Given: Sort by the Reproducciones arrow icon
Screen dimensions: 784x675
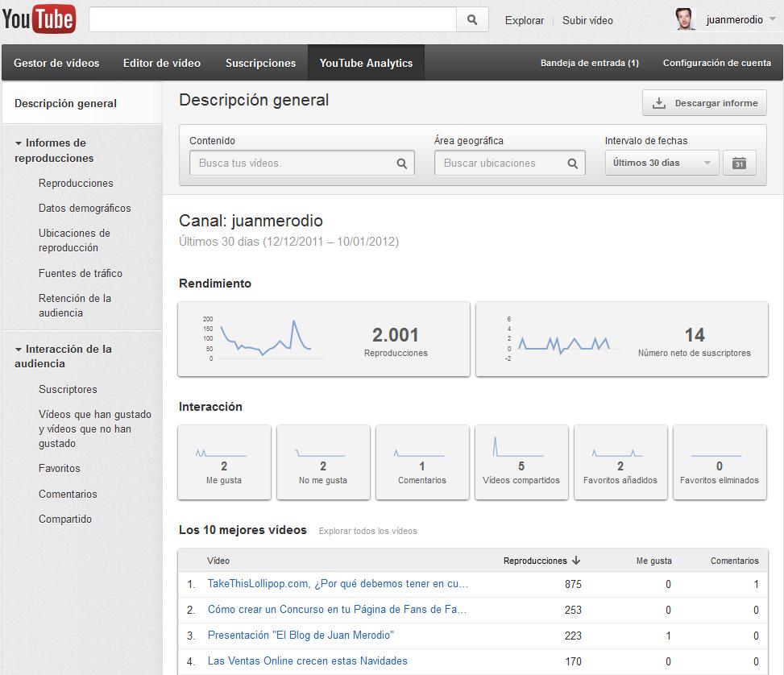Looking at the screenshot, I should pyautogui.click(x=576, y=561).
